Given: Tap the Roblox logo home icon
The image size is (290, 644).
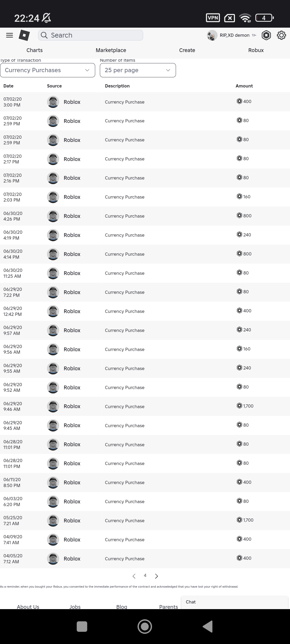Looking at the screenshot, I should coord(24,35).
